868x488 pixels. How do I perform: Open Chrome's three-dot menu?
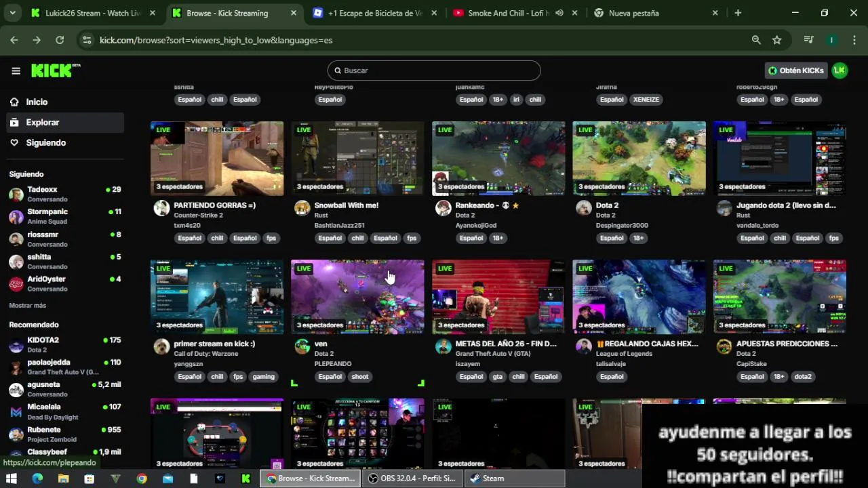tap(853, 40)
